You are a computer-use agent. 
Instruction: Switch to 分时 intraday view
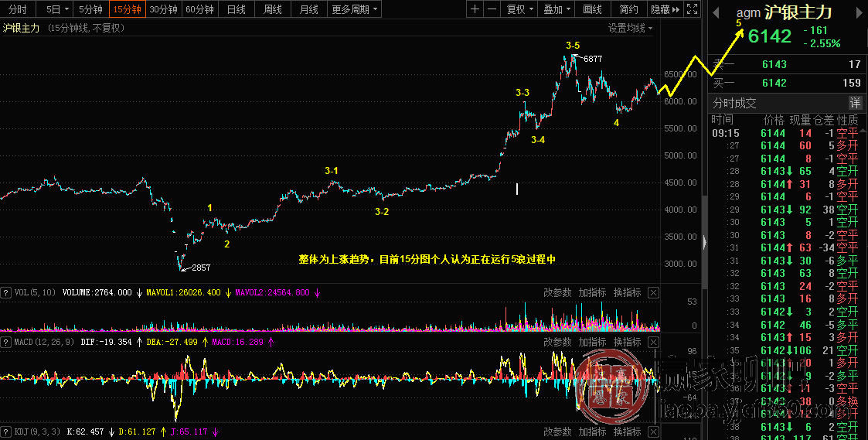(x=18, y=9)
